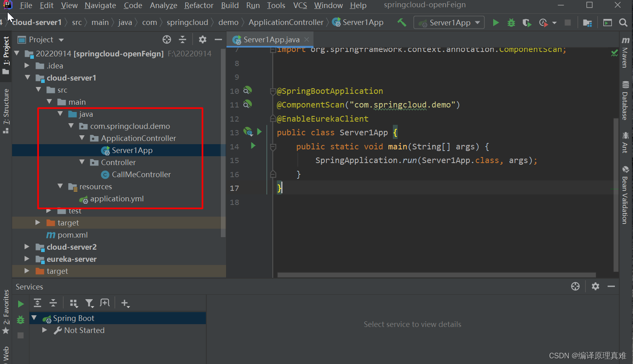Open the Refactor menu
The image size is (633, 364).
pos(199,5)
